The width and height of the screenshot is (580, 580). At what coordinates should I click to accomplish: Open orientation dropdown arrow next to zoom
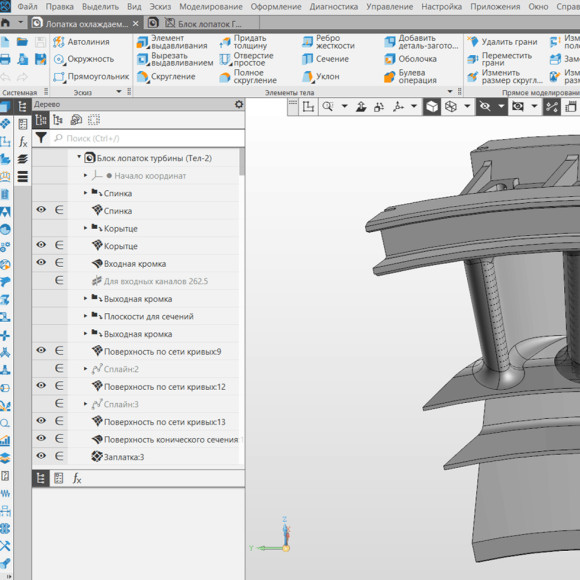[344, 107]
